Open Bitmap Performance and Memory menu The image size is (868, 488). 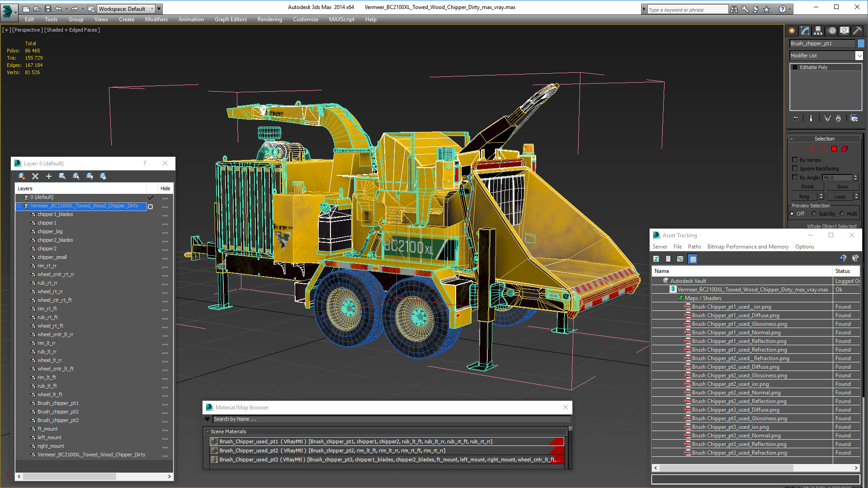click(x=748, y=247)
